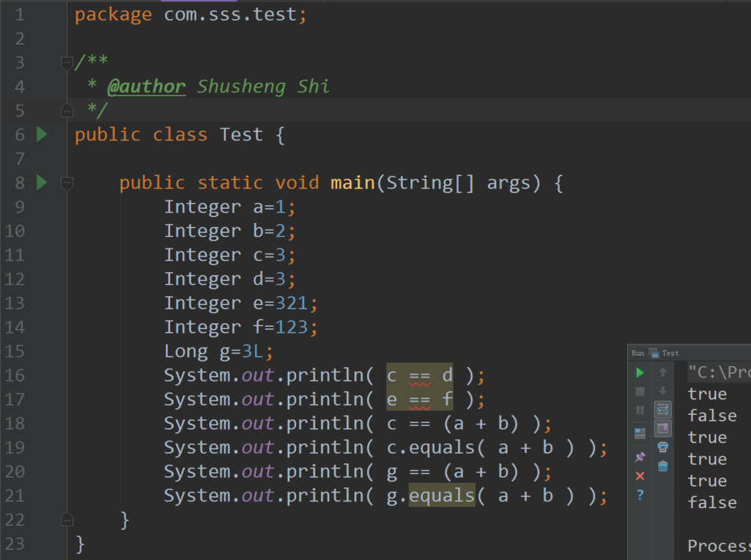Click the Clear All trash icon

pos(663,466)
